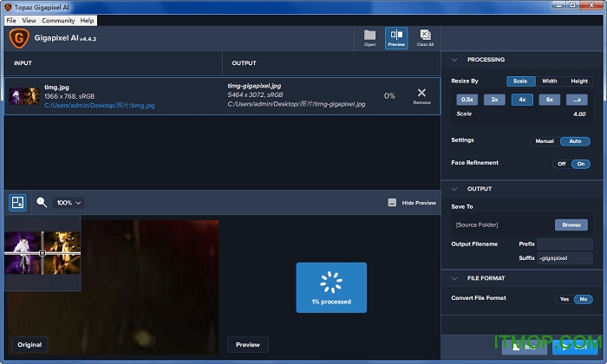This screenshot has width=607, height=364.
Task: Click the Preview label button below
Action: (x=248, y=345)
